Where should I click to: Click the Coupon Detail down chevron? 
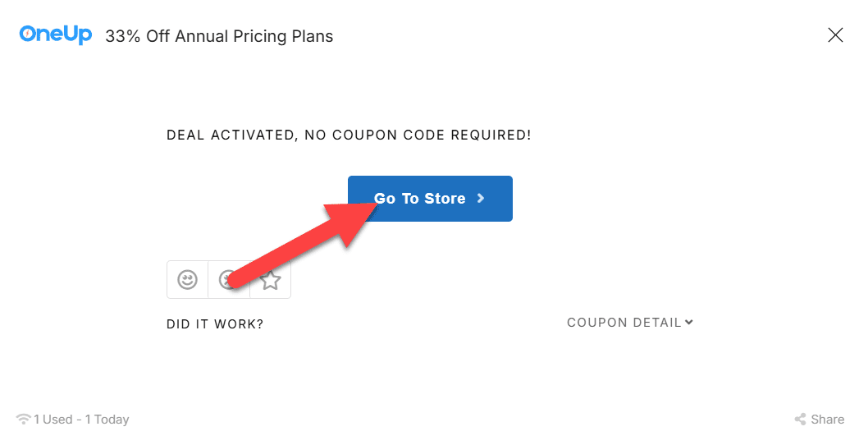pos(689,322)
